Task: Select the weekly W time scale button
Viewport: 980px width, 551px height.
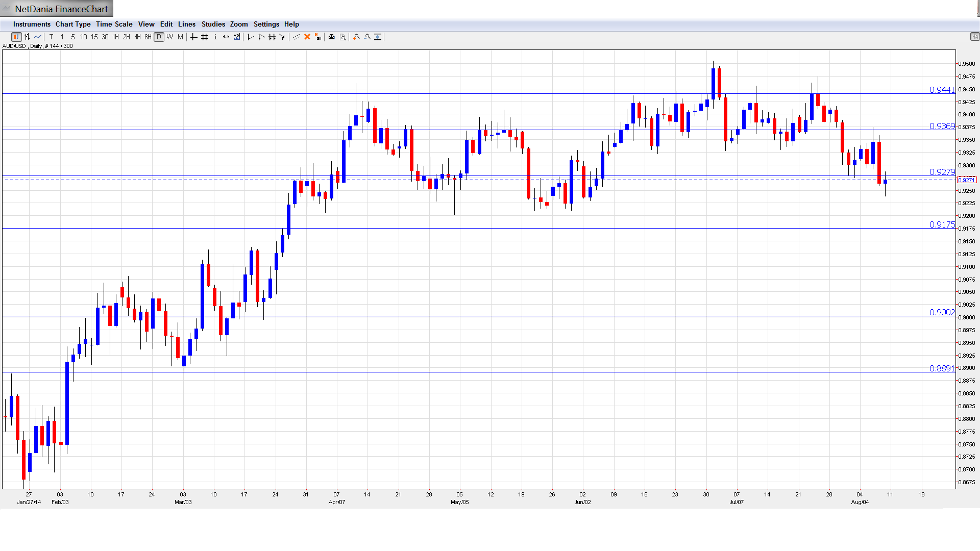Action: point(170,37)
